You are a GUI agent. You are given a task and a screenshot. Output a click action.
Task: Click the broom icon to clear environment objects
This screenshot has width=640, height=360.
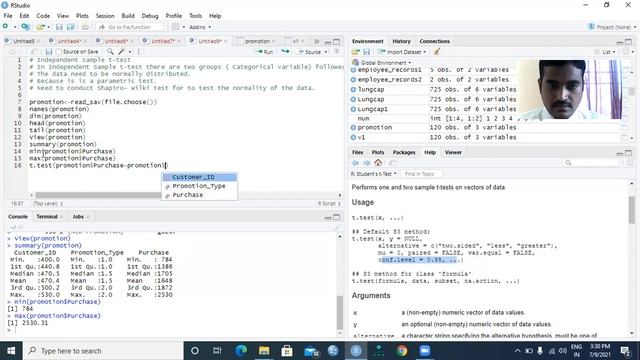tap(437, 52)
